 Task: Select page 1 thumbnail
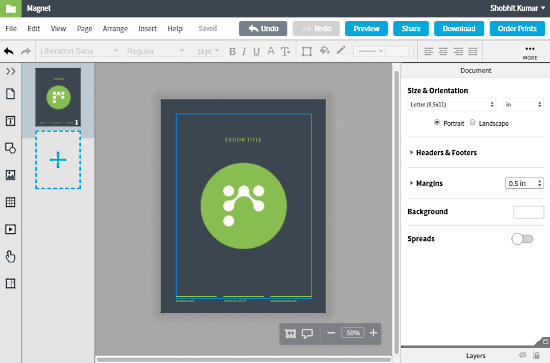(x=58, y=97)
